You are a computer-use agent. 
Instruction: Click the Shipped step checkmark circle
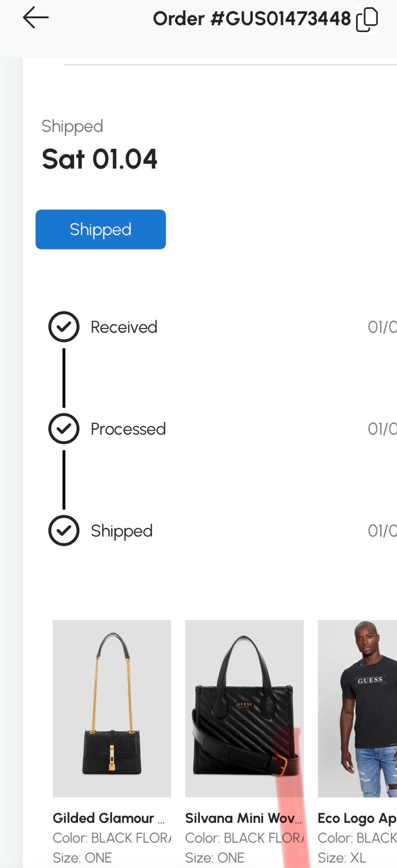point(64,530)
